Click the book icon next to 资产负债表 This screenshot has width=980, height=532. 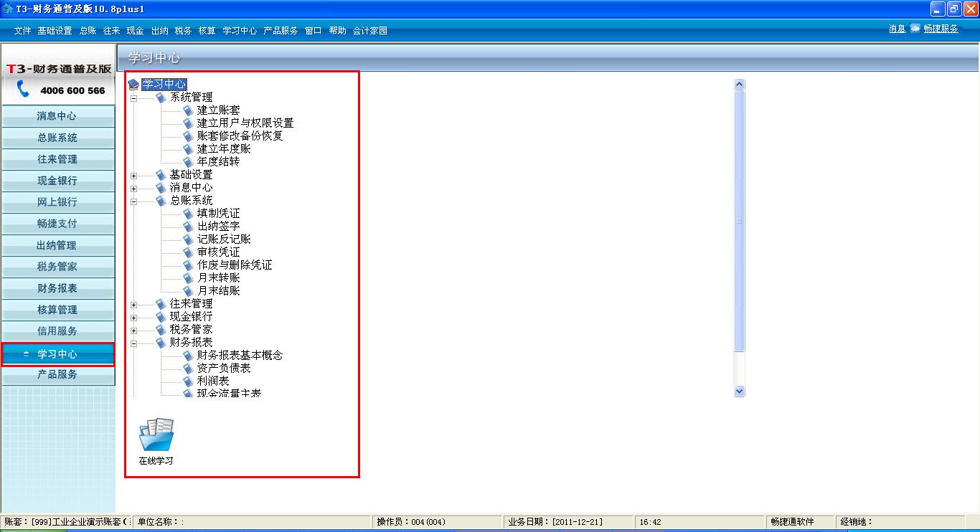(x=188, y=369)
